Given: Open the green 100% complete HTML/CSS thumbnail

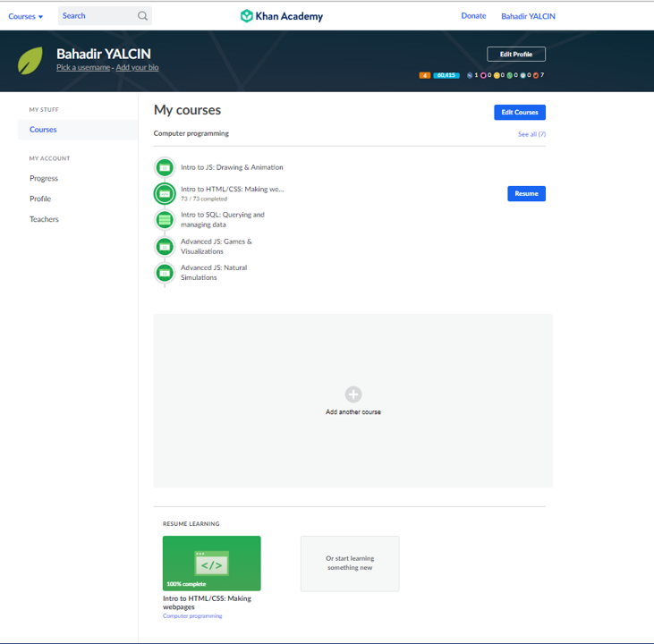Looking at the screenshot, I should [x=212, y=563].
